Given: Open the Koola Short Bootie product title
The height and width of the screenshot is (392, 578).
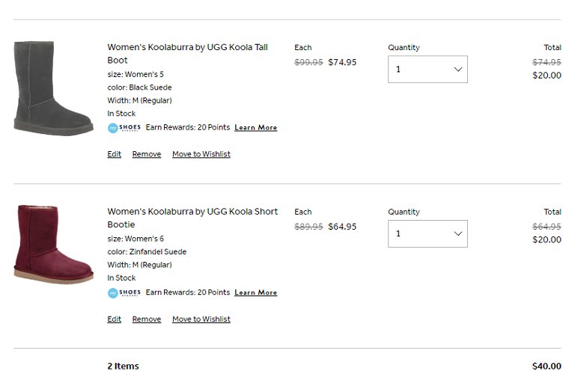Looking at the screenshot, I should click(192, 218).
